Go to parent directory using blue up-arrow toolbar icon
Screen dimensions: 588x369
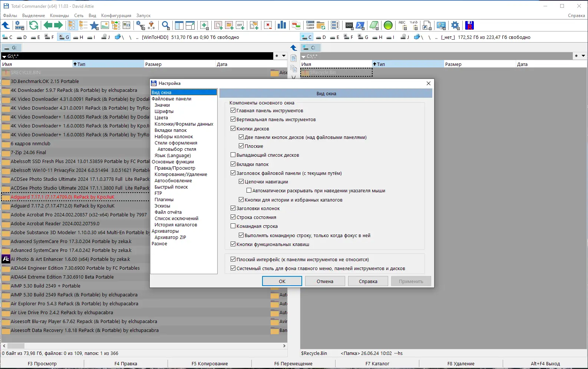pos(6,25)
